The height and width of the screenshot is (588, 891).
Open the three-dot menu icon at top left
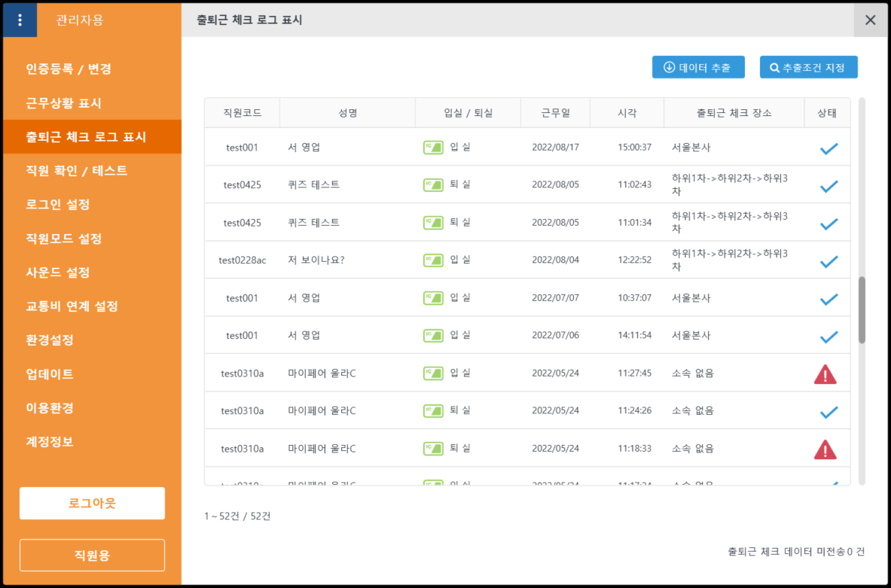[20, 20]
